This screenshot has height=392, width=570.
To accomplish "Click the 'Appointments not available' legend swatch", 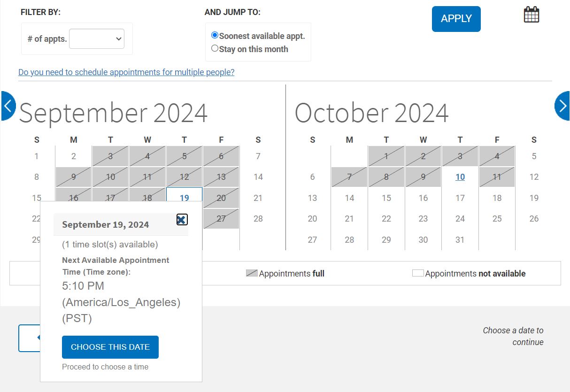I will point(417,272).
